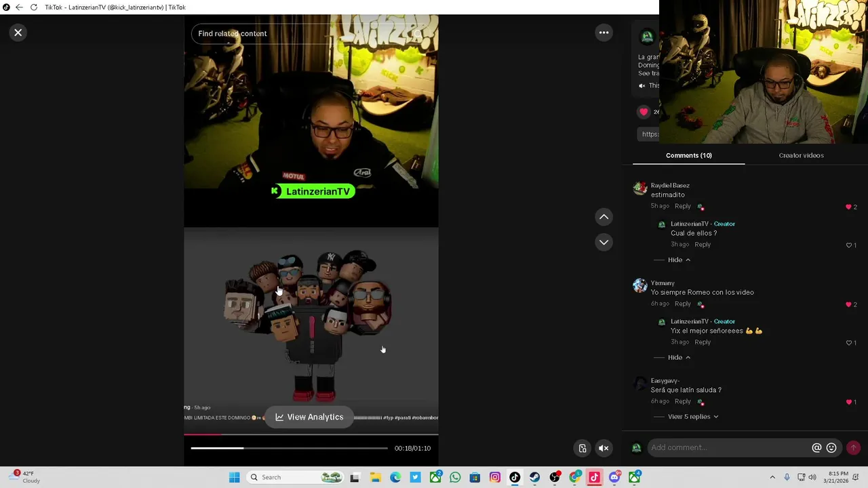Open WhatsApp from taskbar
The width and height of the screenshot is (868, 488).
[x=455, y=477]
